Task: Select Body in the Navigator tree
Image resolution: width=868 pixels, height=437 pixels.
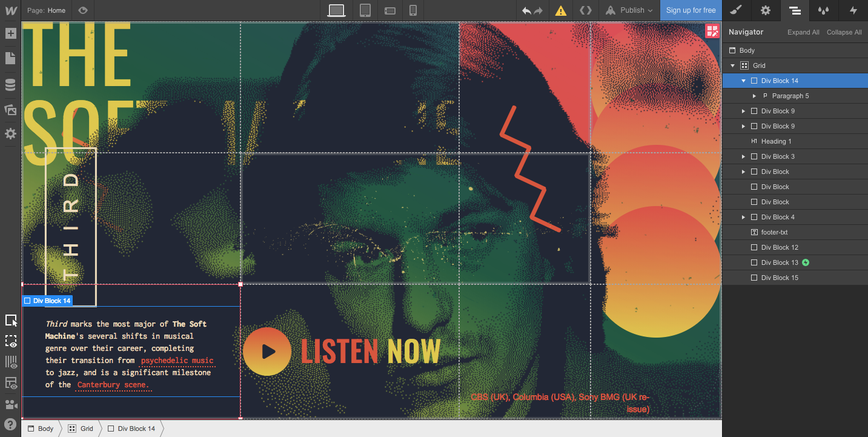Action: [795, 50]
